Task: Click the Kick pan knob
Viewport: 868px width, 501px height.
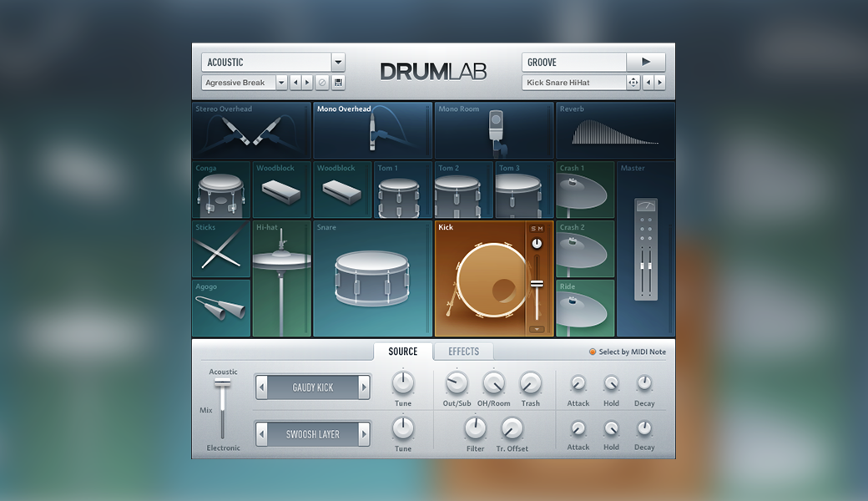Action: 537,244
